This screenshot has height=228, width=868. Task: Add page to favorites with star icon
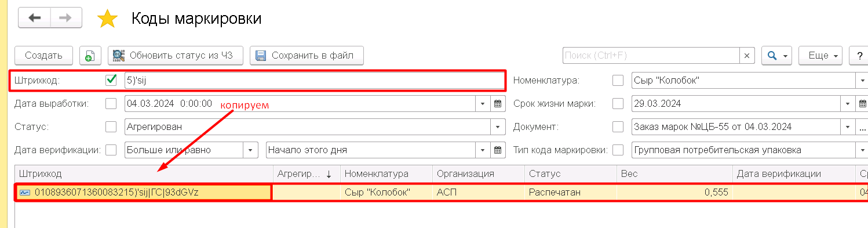coord(107,19)
